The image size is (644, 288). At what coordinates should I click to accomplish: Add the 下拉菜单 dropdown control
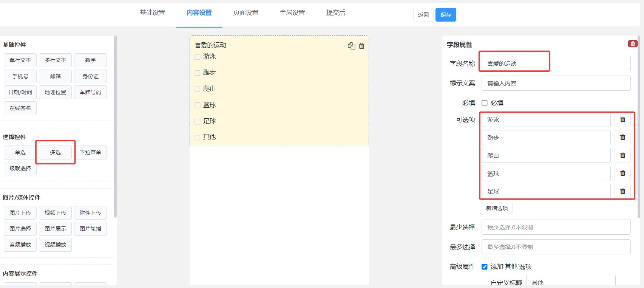tap(90, 152)
